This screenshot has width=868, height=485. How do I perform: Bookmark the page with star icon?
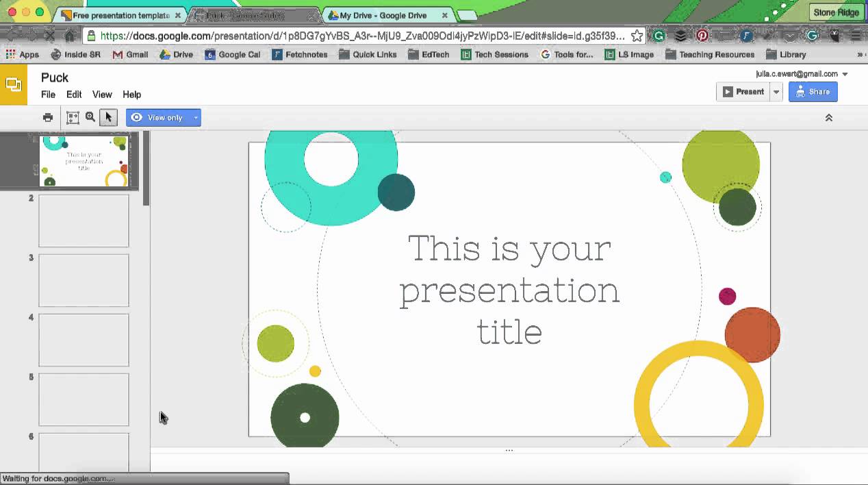637,36
